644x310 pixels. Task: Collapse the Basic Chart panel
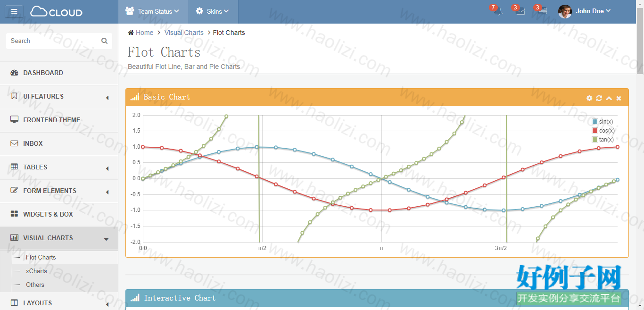point(609,98)
